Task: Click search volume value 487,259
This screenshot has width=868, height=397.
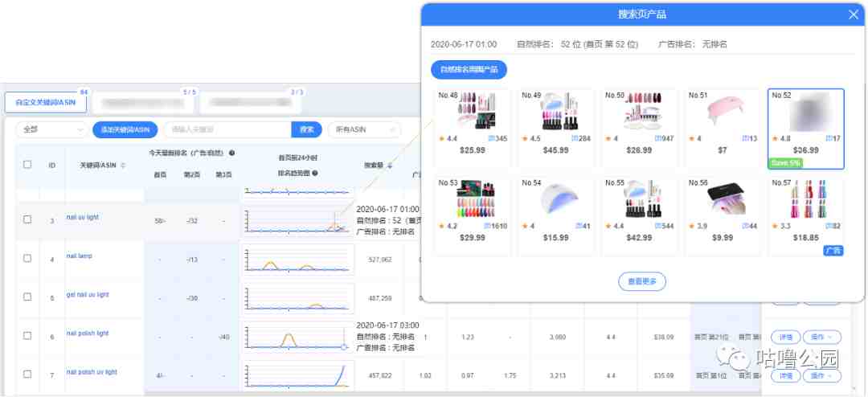Action: click(379, 298)
